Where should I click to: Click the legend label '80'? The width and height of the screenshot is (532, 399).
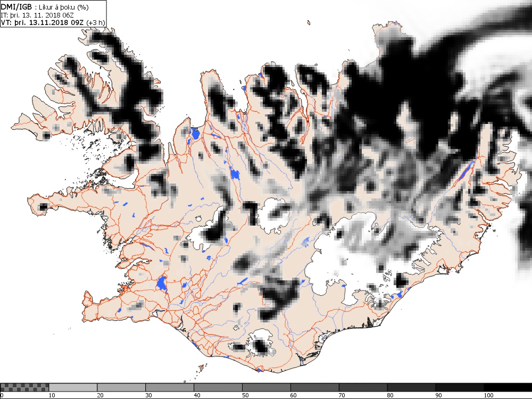pyautogui.click(x=390, y=395)
